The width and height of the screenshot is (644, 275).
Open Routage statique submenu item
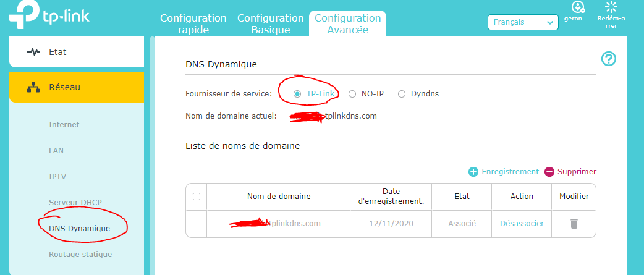(80, 255)
